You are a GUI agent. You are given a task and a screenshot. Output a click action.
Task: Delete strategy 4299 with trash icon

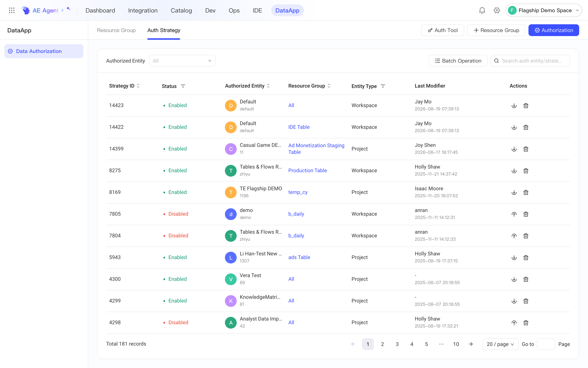(526, 301)
